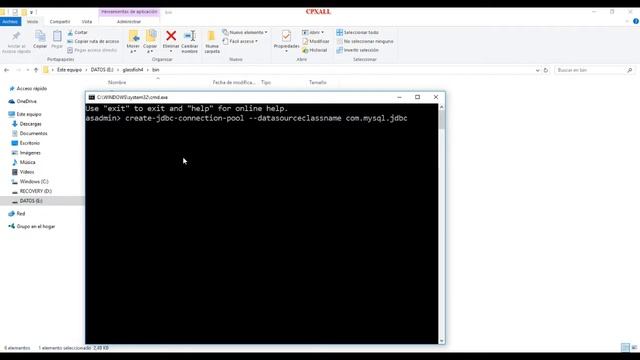
Task: Switch to the Compartir ribbon tab
Action: (60, 22)
